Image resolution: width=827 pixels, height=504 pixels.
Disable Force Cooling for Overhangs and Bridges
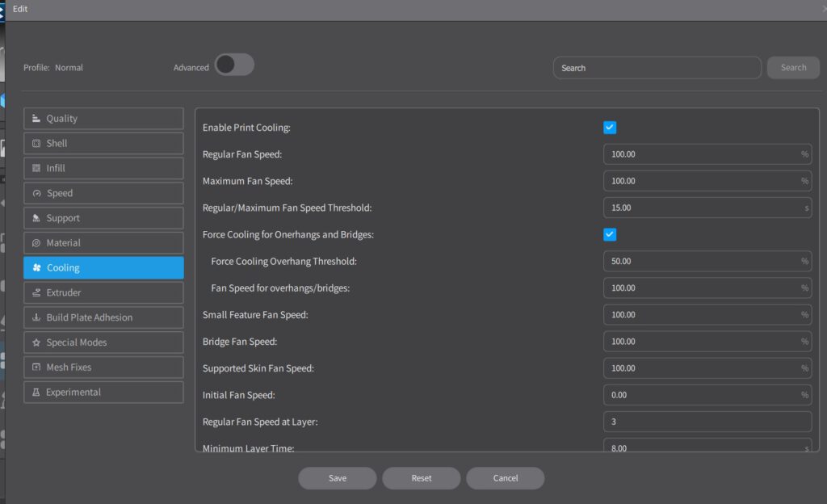610,234
